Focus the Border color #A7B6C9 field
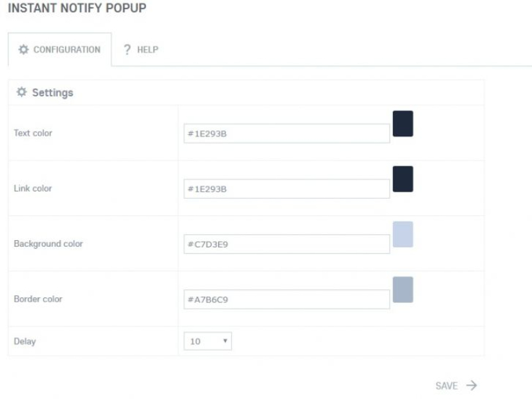Screen dimensions: 532x399 point(287,299)
